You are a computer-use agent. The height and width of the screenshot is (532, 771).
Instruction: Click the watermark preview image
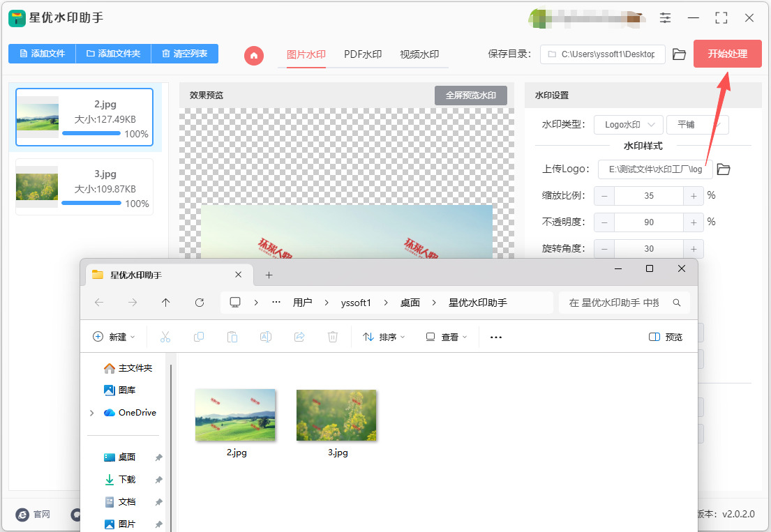[347, 232]
